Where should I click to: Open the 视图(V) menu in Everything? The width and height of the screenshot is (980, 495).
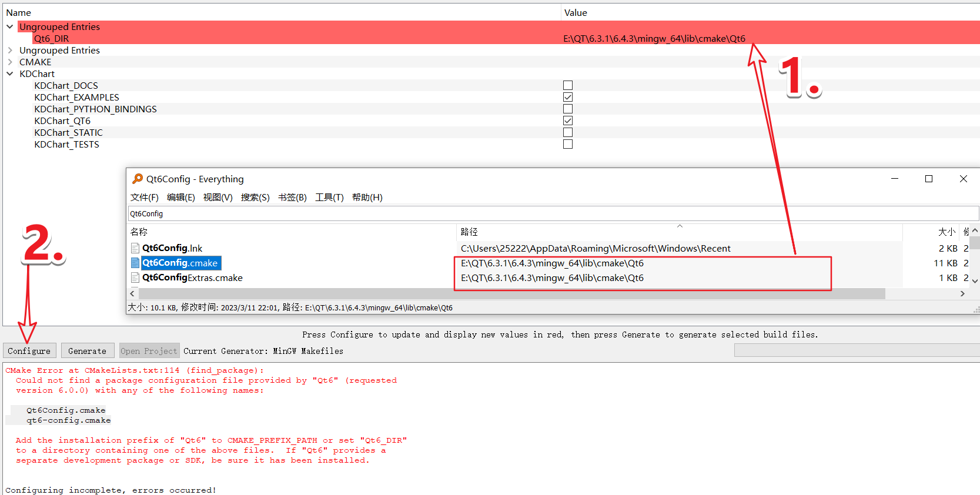(218, 197)
